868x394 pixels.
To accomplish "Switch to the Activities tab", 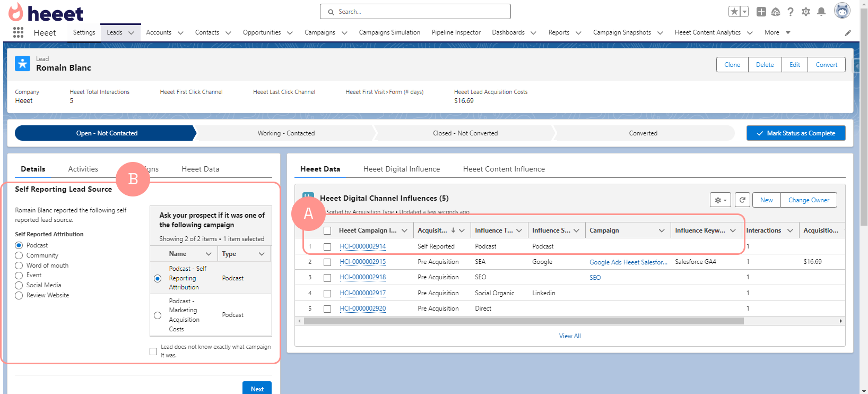I will pos(83,169).
